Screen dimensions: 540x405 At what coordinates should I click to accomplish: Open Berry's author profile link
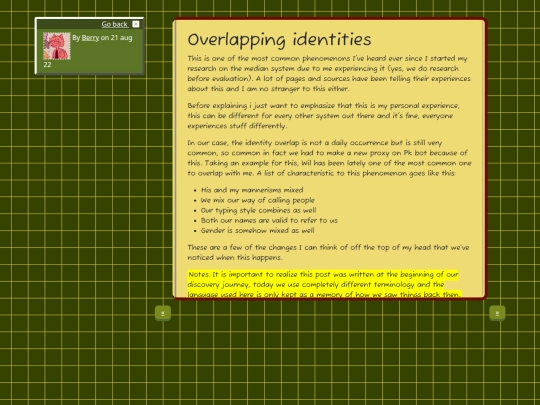click(x=90, y=38)
